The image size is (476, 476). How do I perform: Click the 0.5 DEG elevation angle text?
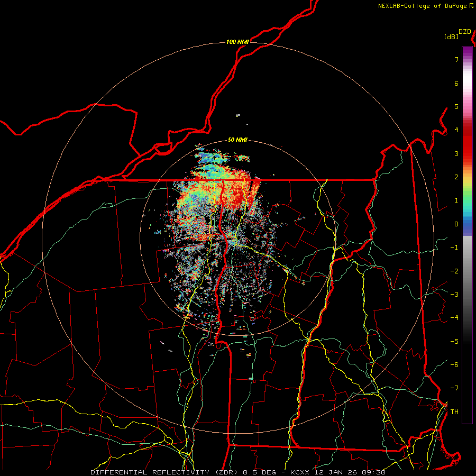pyautogui.click(x=260, y=472)
